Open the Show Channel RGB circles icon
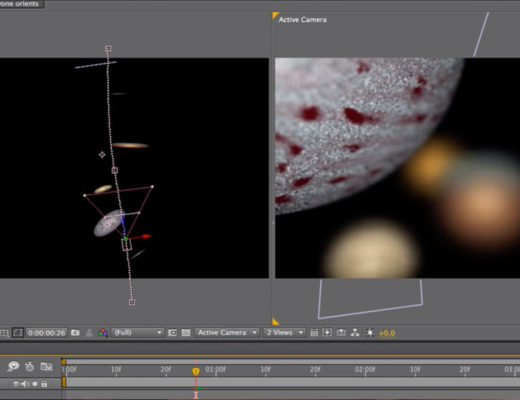The height and width of the screenshot is (400, 520). click(x=103, y=333)
